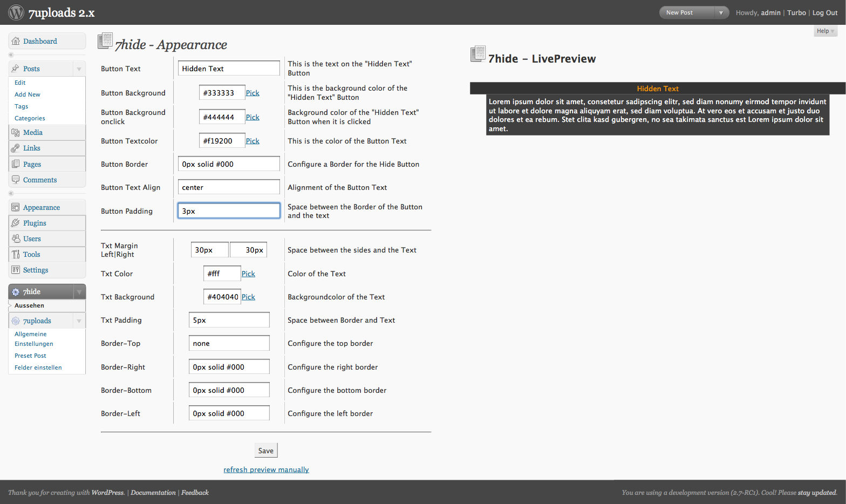This screenshot has height=504, width=846.
Task: Click the Posts pushpin icon
Action: (x=16, y=69)
